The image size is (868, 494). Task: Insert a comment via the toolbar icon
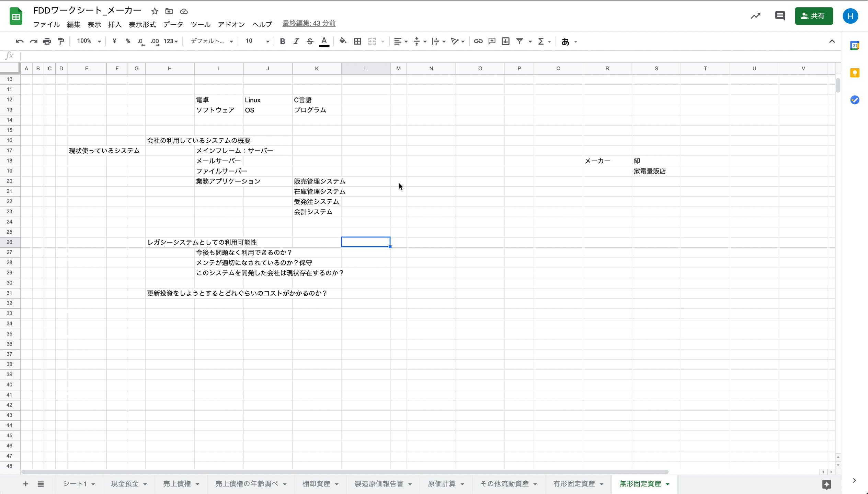[x=491, y=41]
